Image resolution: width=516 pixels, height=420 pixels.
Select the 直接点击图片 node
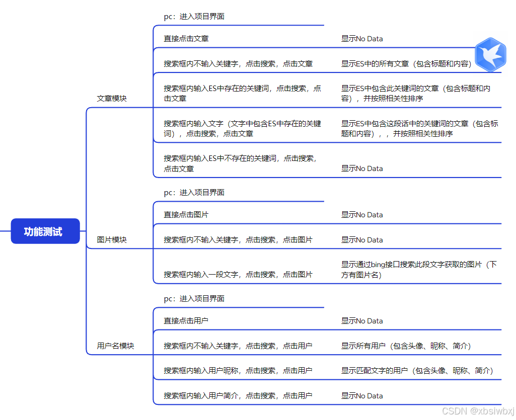[x=186, y=214]
